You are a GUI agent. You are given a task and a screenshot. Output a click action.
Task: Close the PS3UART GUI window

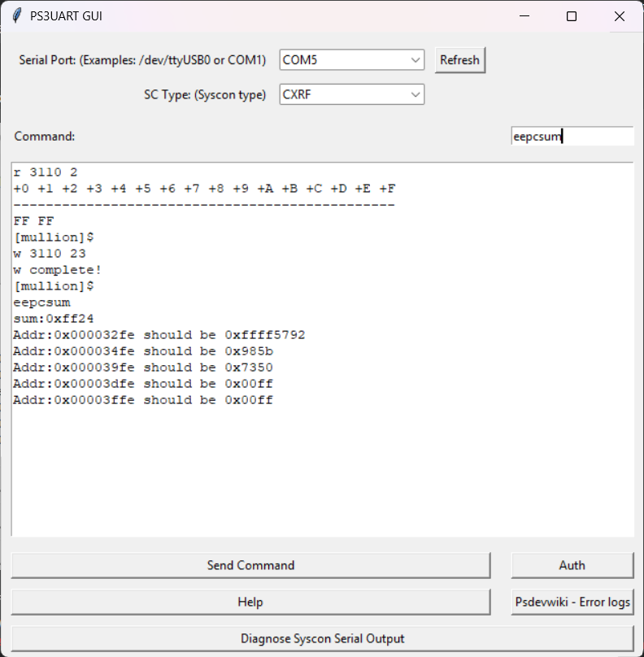[620, 16]
